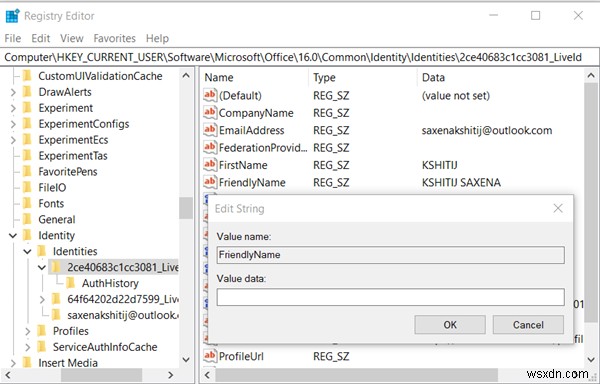Viewport: 600px width, 384px height.
Task: Select the FavoritePens folder icon
Action: 27,172
